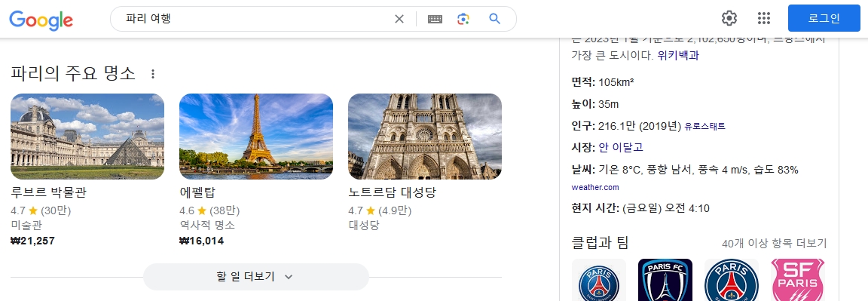The width and height of the screenshot is (868, 301).
Task: Click the 미술관 category under Louvre
Action: click(26, 226)
